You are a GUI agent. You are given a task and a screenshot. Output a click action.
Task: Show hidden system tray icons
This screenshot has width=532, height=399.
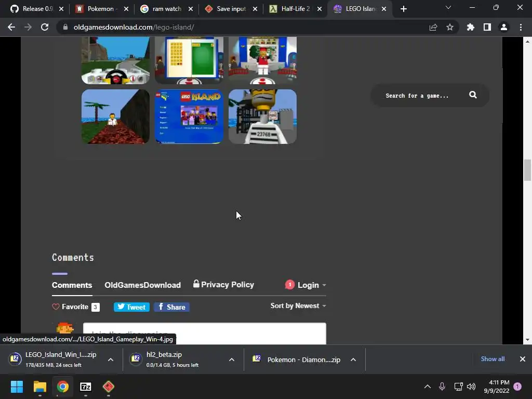[428, 387]
